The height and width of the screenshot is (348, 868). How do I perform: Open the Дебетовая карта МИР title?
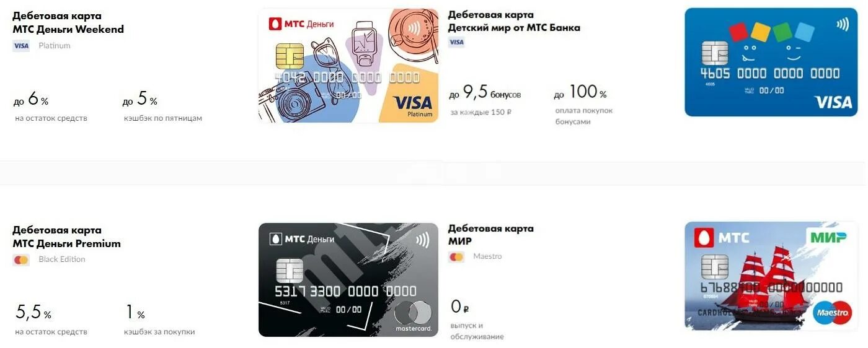click(x=490, y=235)
